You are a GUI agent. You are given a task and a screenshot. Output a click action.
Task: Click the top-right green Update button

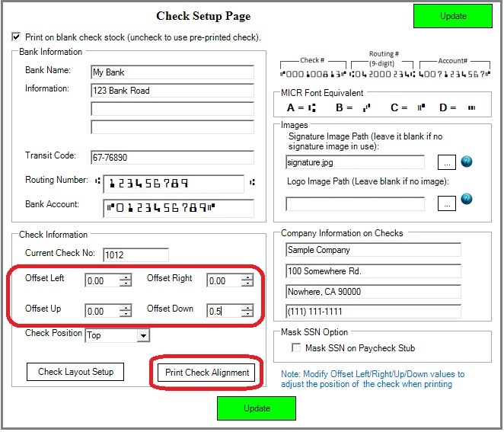[x=454, y=16]
